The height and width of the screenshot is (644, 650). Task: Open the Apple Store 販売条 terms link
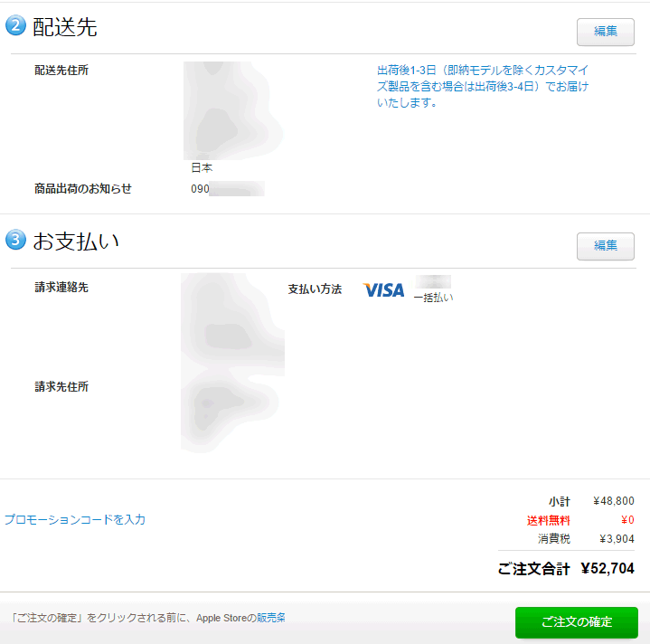point(271,619)
